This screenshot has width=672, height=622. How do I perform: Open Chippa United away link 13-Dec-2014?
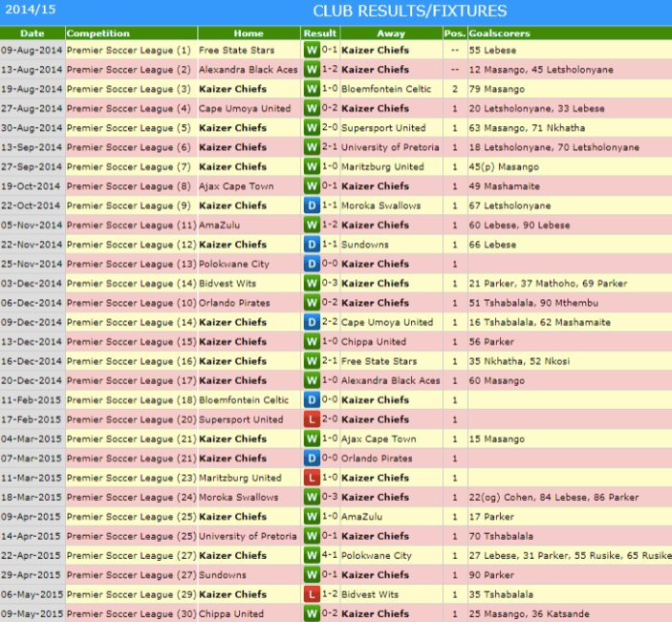click(374, 342)
